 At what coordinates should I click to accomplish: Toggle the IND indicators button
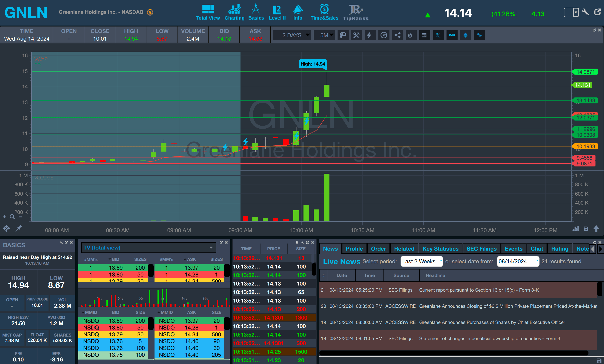click(452, 35)
